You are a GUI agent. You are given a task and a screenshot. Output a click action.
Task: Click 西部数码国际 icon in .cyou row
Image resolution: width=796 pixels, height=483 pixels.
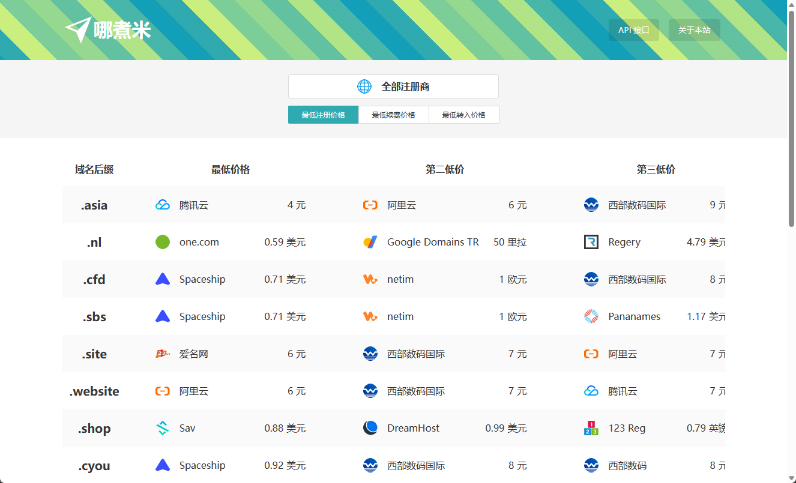coord(370,465)
